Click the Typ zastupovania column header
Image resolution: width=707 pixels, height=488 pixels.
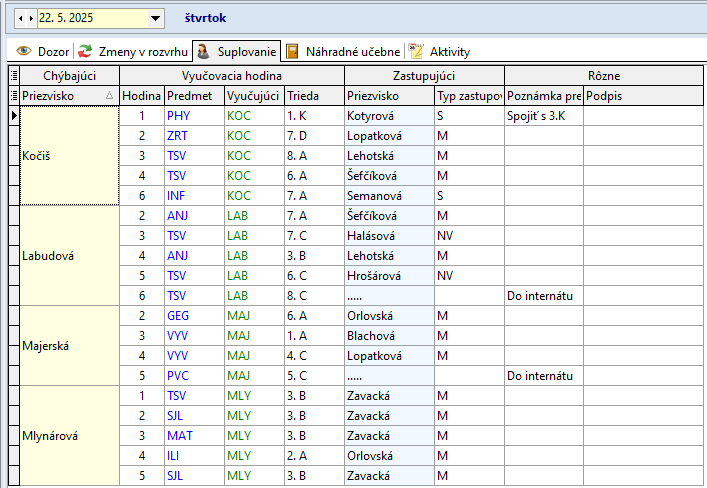469,96
